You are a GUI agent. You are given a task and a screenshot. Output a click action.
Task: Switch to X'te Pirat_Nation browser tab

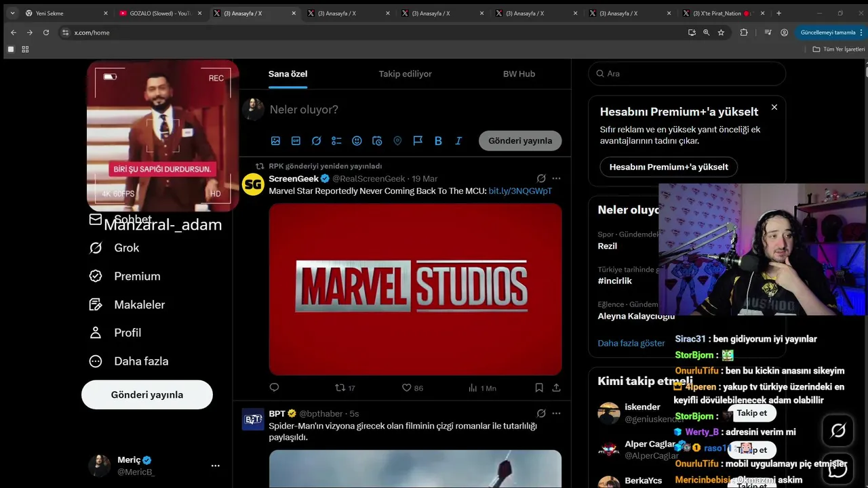724,13
